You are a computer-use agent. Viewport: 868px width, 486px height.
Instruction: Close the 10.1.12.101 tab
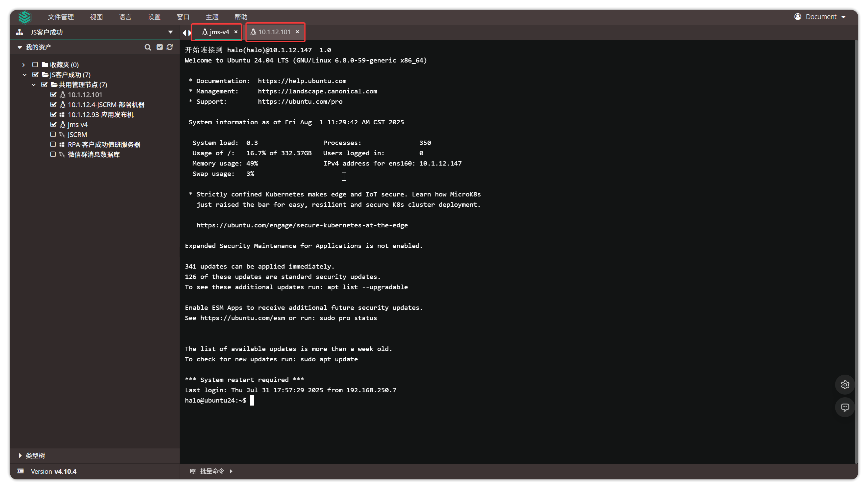[297, 32]
